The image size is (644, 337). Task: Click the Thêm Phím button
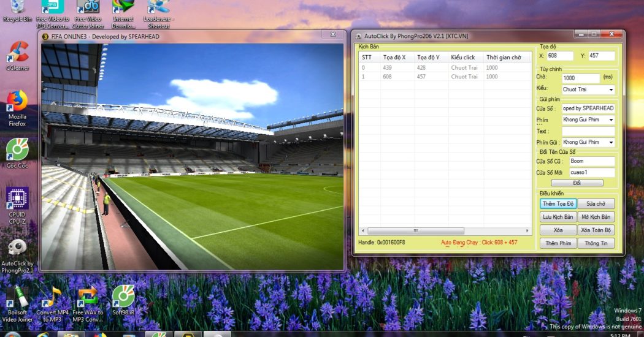point(558,243)
